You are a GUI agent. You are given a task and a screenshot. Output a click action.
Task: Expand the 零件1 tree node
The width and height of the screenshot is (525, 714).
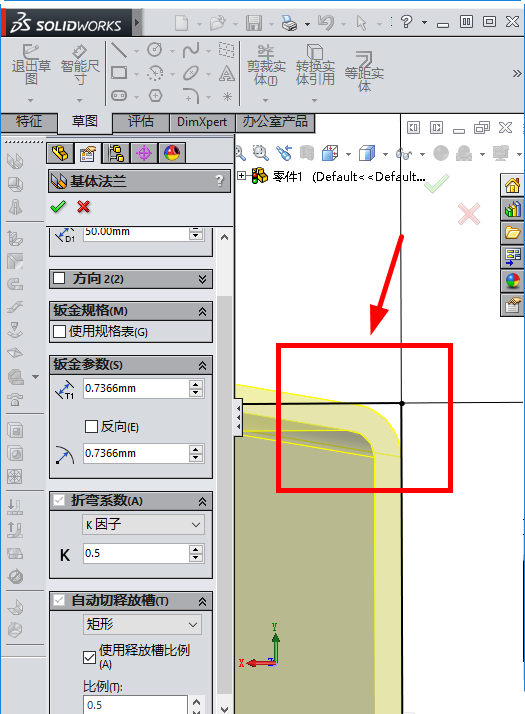click(x=242, y=175)
